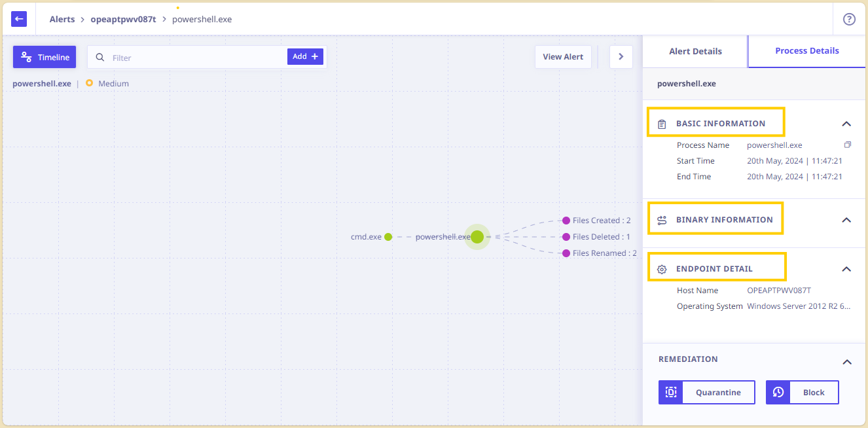Click the Endpoint Detail gear icon

coord(662,269)
